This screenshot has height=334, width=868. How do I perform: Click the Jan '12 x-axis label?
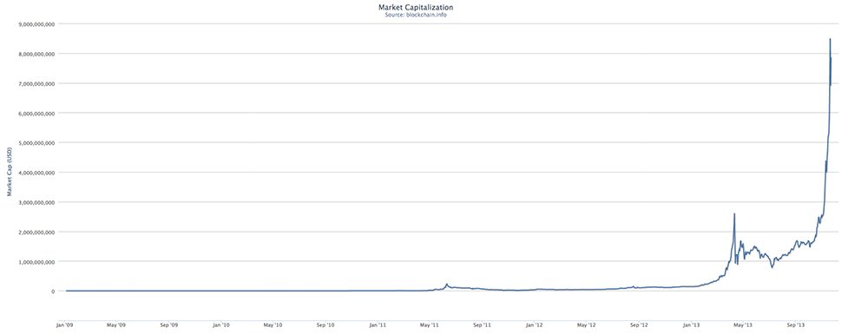(535, 325)
